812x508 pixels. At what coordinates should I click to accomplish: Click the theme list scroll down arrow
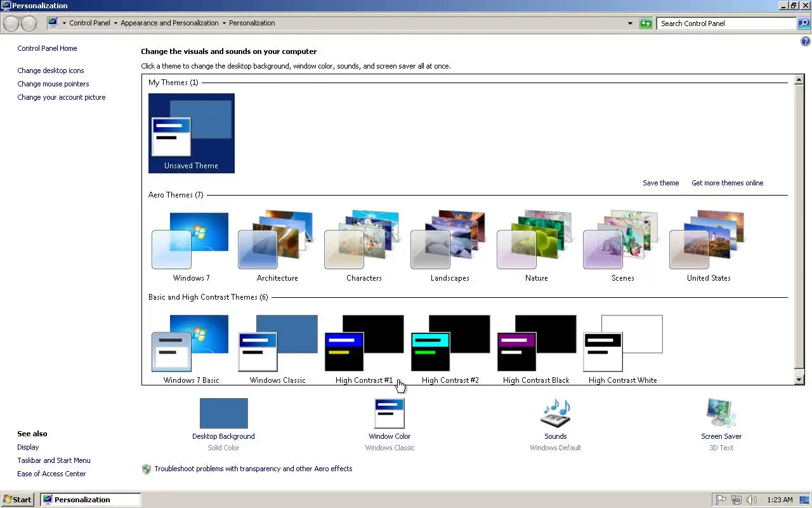(x=799, y=379)
